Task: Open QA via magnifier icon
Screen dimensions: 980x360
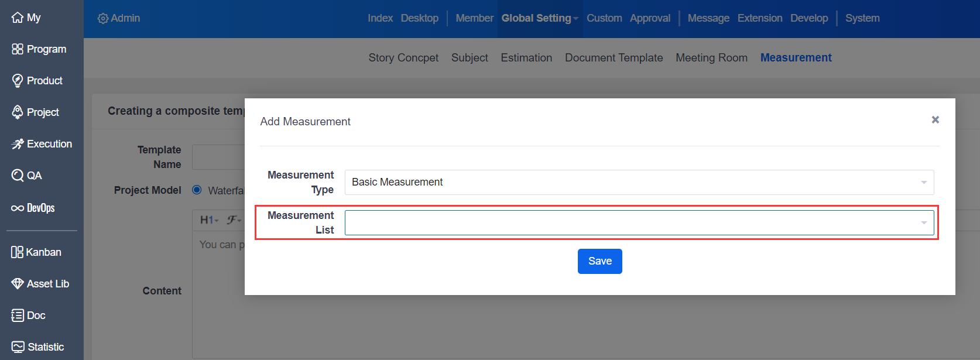Action: 18,176
